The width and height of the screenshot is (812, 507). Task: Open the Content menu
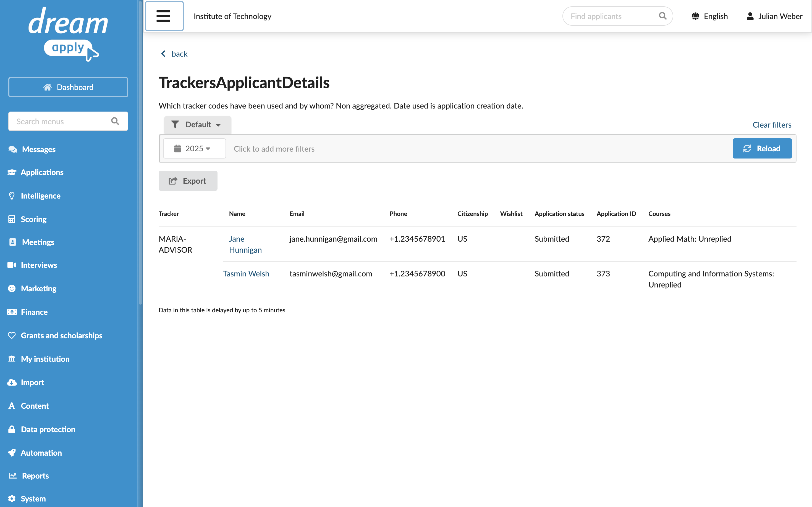(x=35, y=406)
